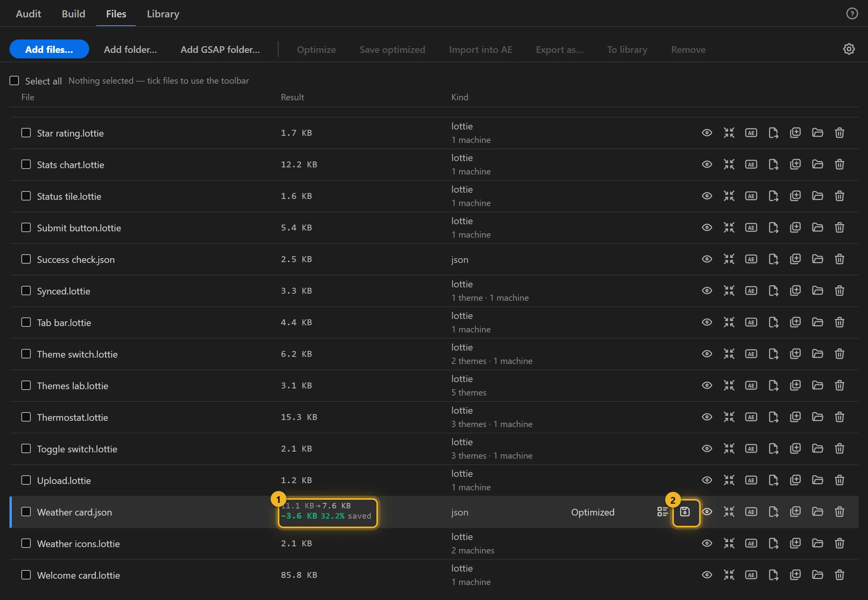Optimize the Star rating.lottie file
Image resolution: width=868 pixels, height=600 pixels.
pos(729,133)
